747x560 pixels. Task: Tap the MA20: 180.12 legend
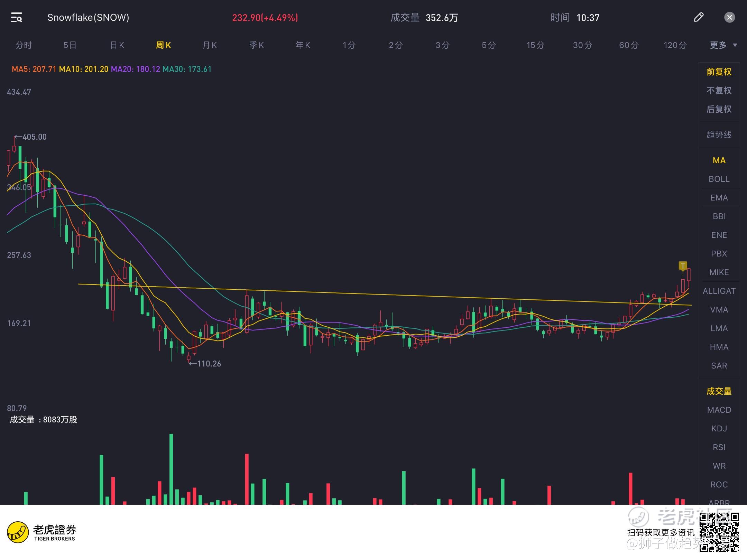pos(136,69)
